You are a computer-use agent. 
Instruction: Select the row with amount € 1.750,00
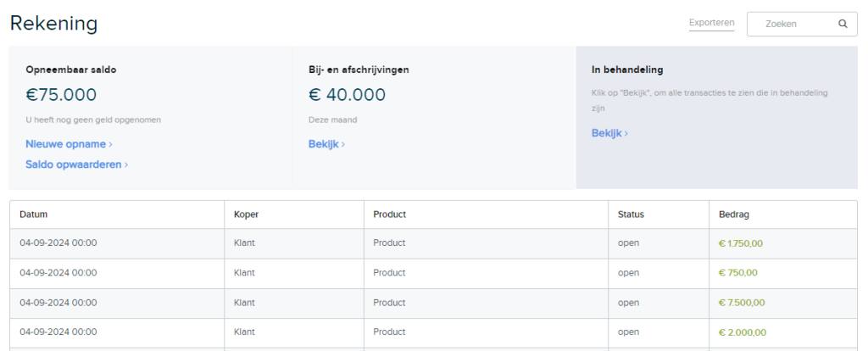tap(433, 243)
